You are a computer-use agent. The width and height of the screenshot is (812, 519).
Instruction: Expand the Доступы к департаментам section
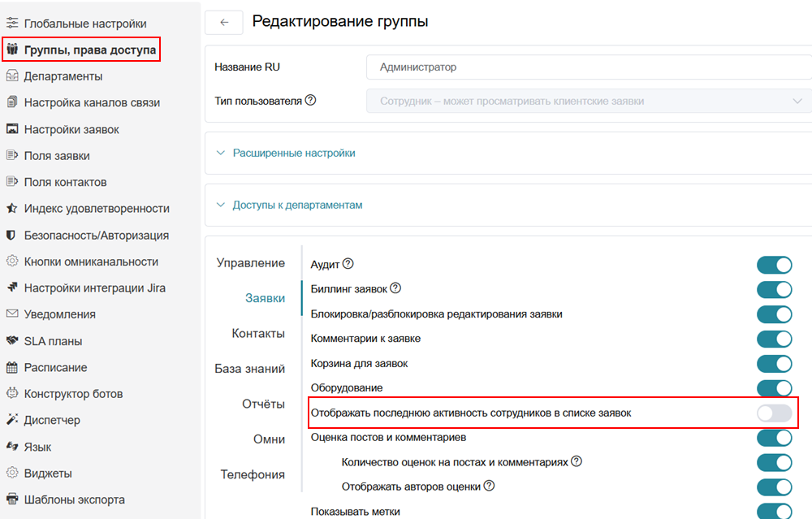tap(297, 205)
